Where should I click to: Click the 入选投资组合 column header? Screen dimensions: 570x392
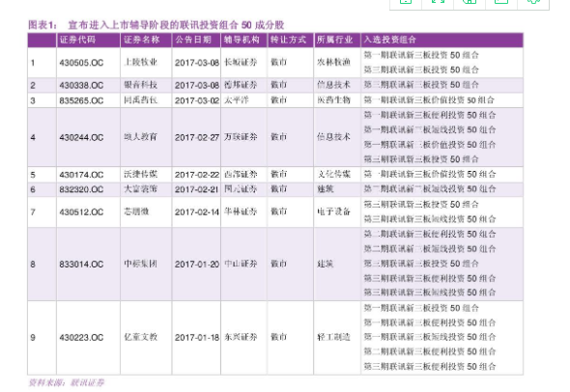coord(389,40)
